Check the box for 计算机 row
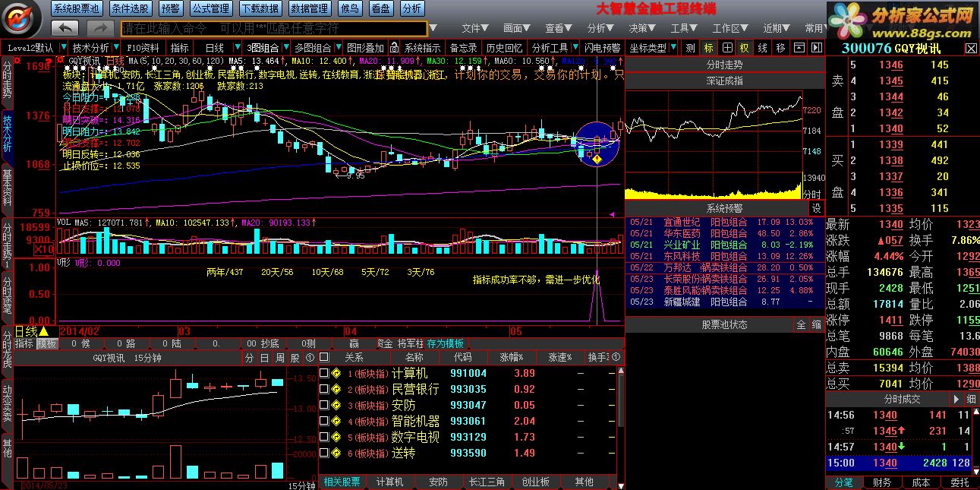The width and height of the screenshot is (980, 490). [x=324, y=373]
